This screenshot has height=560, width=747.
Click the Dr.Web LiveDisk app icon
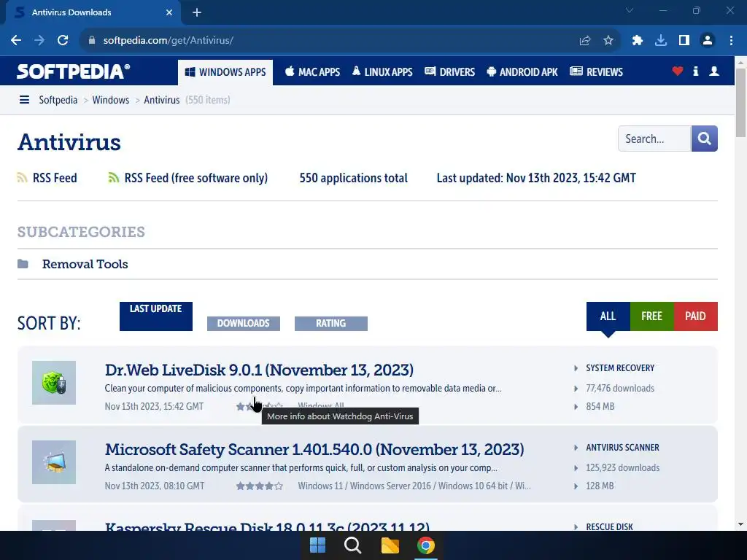point(54,383)
